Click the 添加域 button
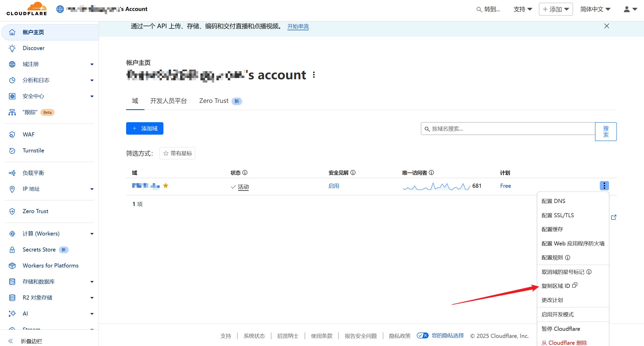The width and height of the screenshot is (644, 346). pos(145,129)
